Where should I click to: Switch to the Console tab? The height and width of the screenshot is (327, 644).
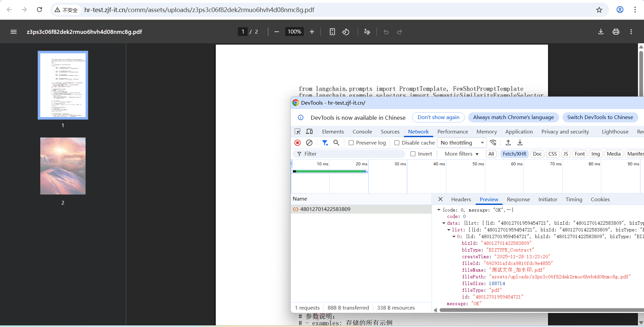pyautogui.click(x=362, y=132)
